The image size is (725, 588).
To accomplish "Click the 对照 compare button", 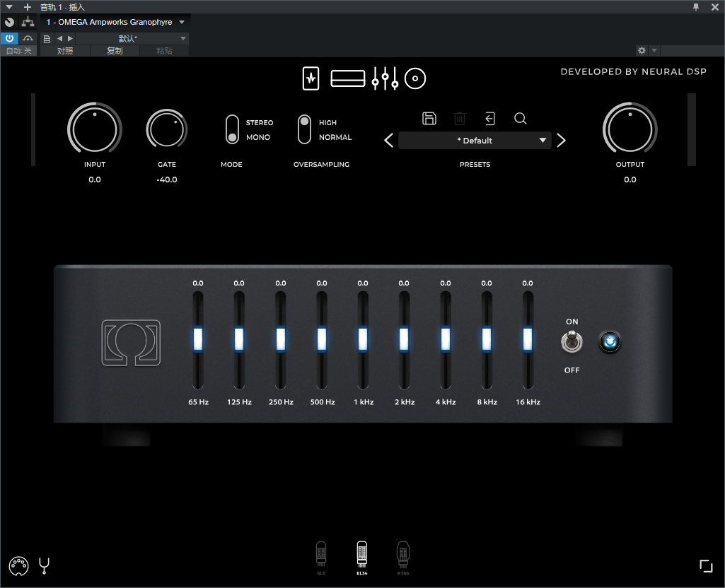I will click(65, 50).
